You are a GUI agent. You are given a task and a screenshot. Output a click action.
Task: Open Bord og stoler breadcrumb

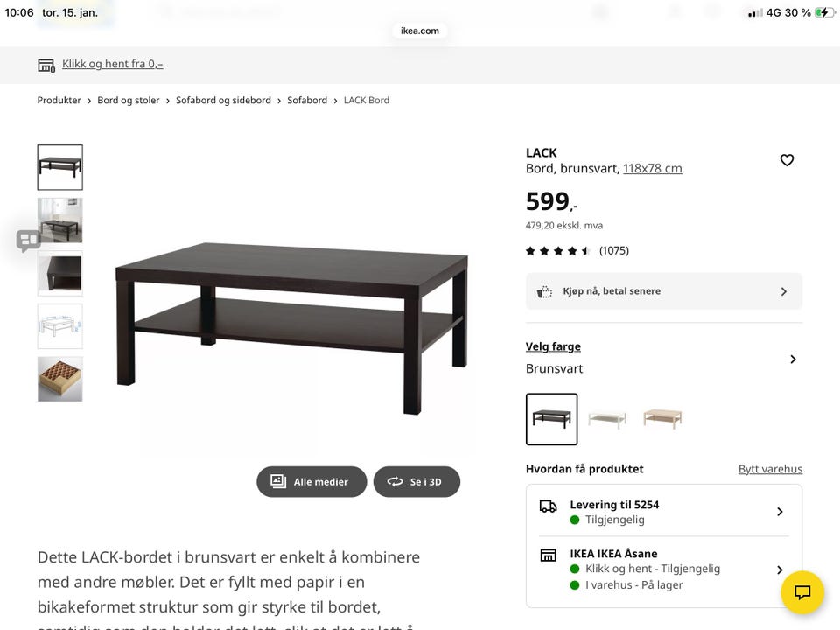[129, 101]
